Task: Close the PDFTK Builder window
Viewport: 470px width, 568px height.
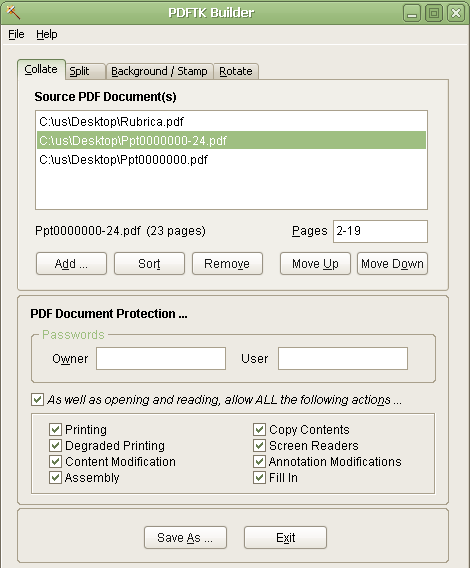Action: [456, 14]
